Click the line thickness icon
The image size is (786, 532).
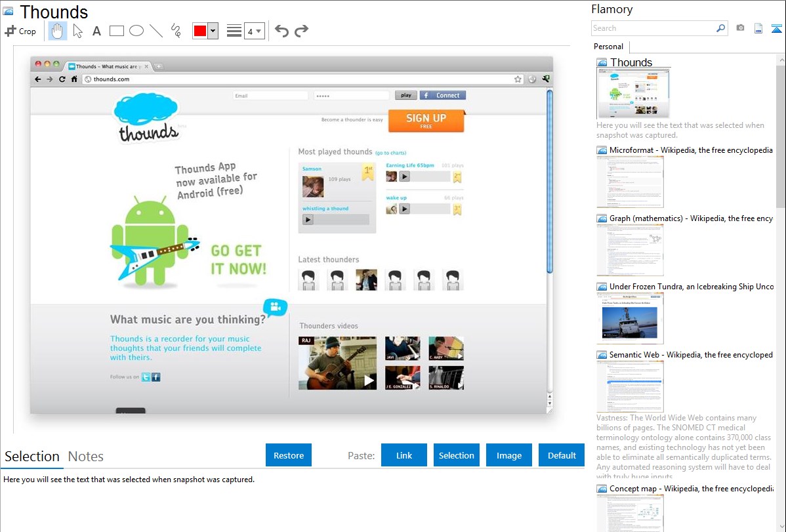(234, 31)
